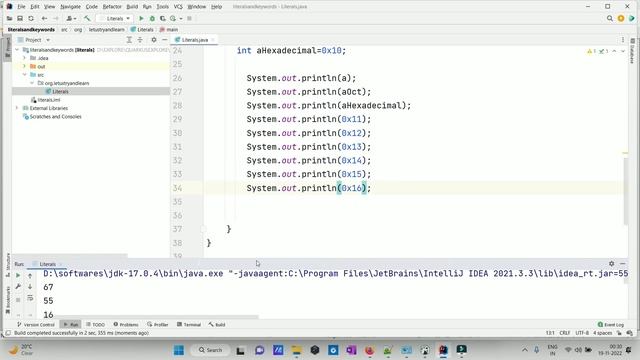Collapse the src folder node
Viewport: 640px width, 360px height.
(x=24, y=75)
